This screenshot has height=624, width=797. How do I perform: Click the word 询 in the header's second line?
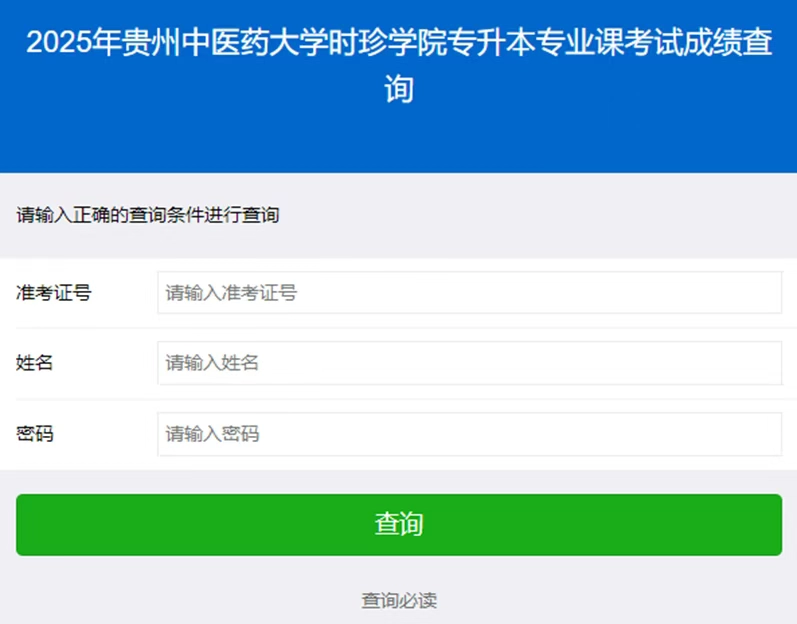coord(399,90)
